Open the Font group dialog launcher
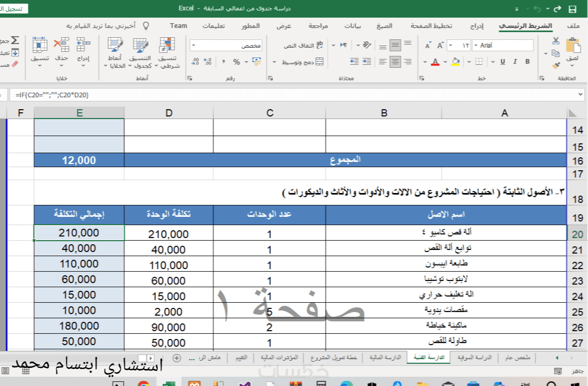The image size is (588, 386). 422,78
